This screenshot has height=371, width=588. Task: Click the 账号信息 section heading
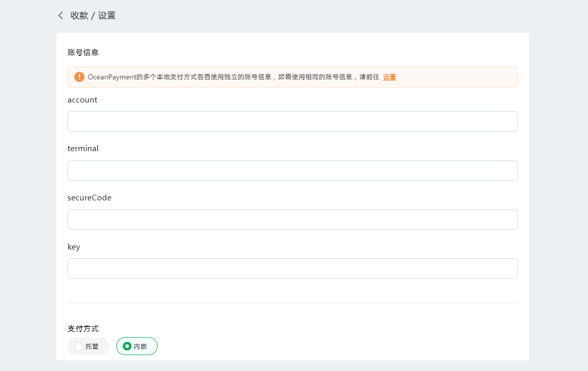[x=83, y=52]
